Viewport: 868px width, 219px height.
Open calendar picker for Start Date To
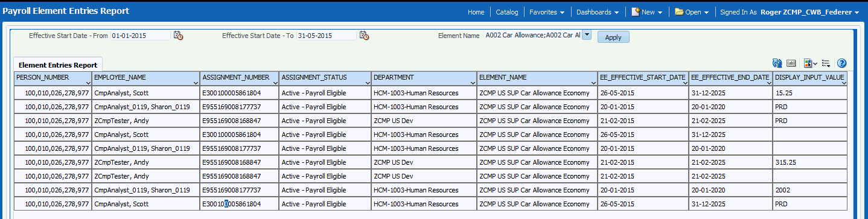point(364,36)
